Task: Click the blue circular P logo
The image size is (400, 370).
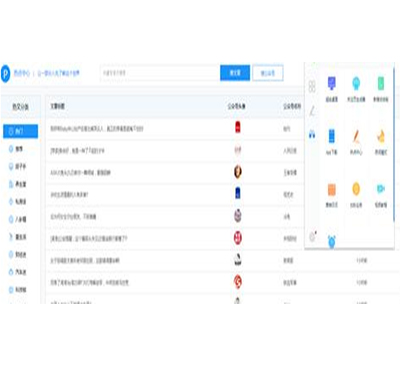Action: [x=6, y=73]
